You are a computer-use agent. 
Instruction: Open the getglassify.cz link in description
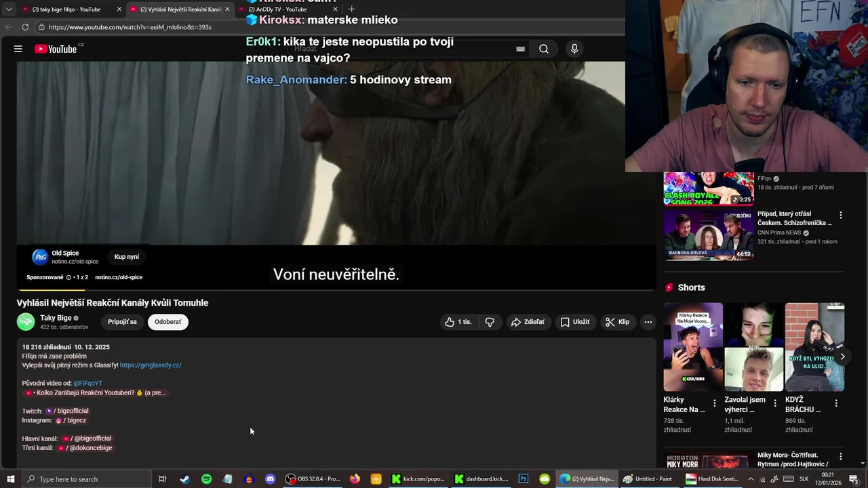point(151,365)
